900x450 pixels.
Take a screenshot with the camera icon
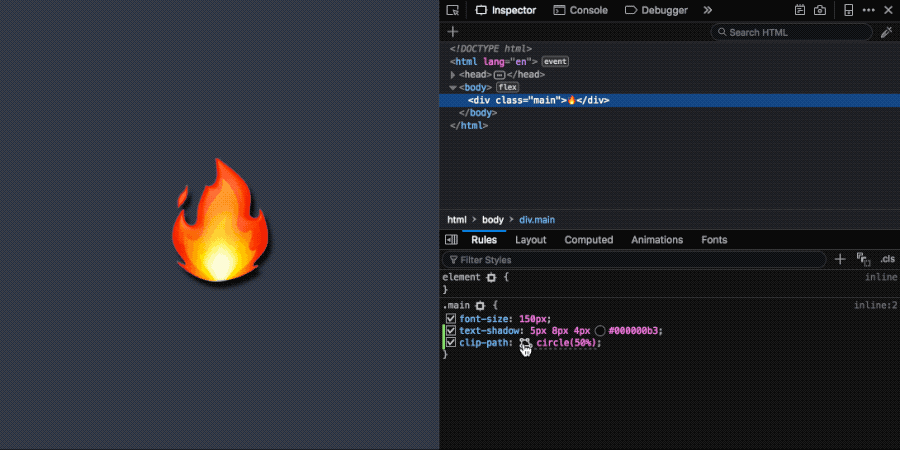pos(820,10)
